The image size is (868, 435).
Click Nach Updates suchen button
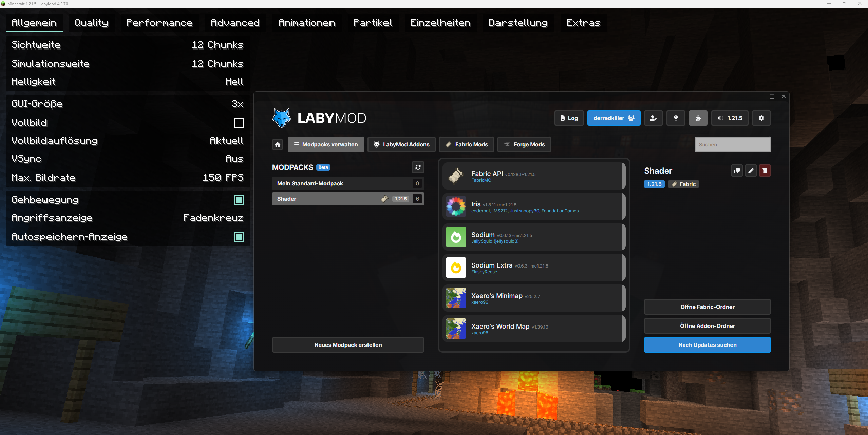(x=707, y=345)
